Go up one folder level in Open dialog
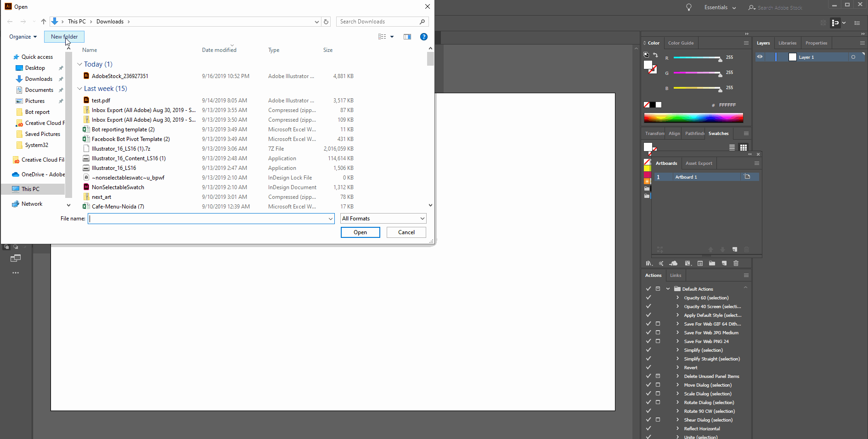This screenshot has height=439, width=868. 44,22
